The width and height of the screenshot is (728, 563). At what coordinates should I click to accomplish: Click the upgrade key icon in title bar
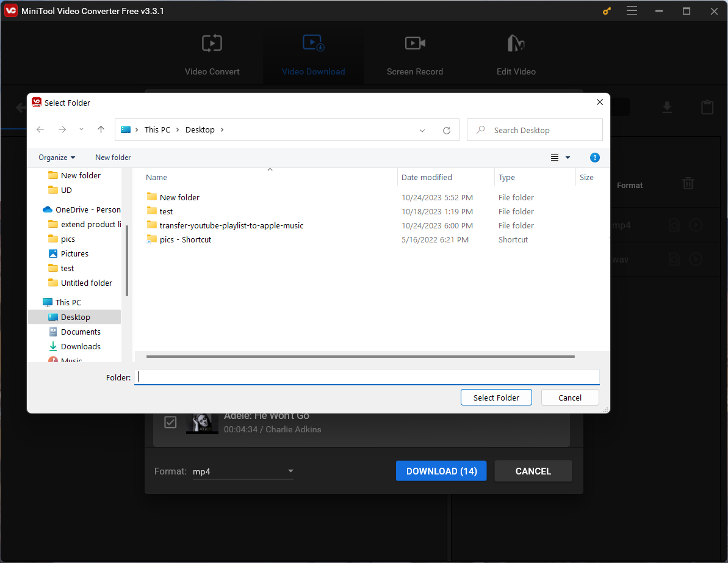pyautogui.click(x=607, y=11)
